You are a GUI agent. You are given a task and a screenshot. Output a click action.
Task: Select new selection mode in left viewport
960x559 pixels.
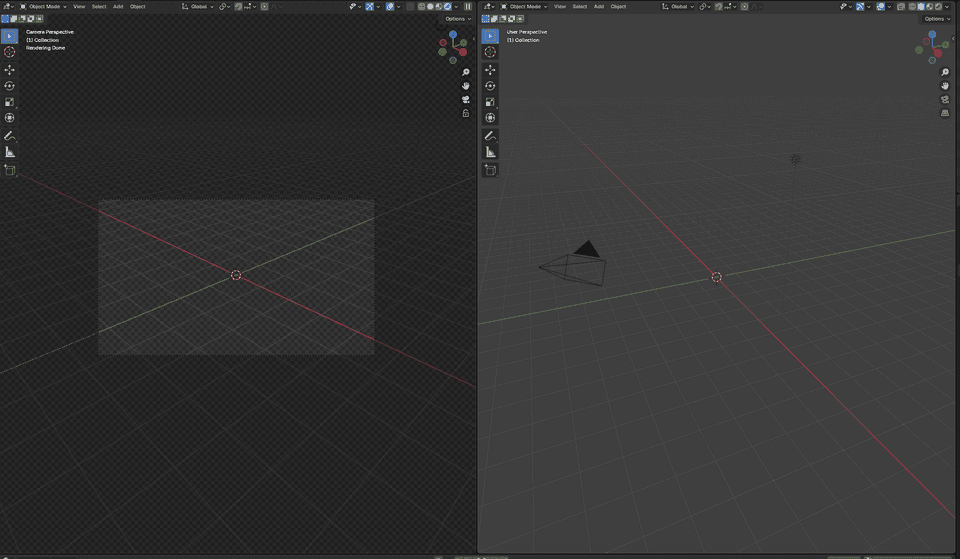5,18
